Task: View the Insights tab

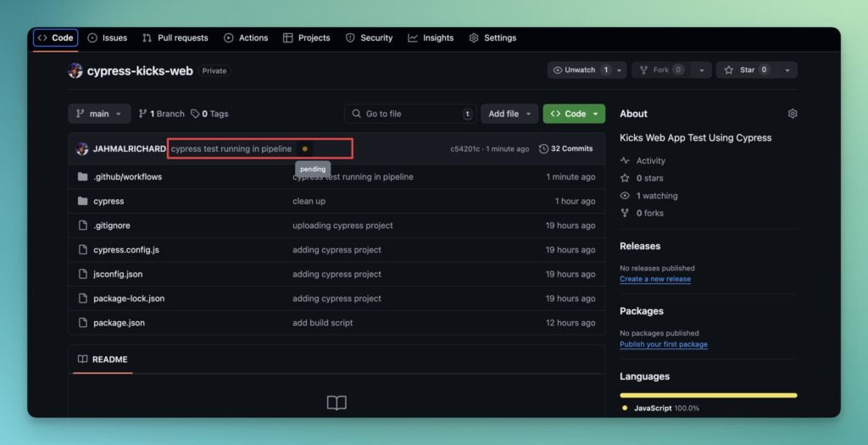Action: pyautogui.click(x=431, y=37)
